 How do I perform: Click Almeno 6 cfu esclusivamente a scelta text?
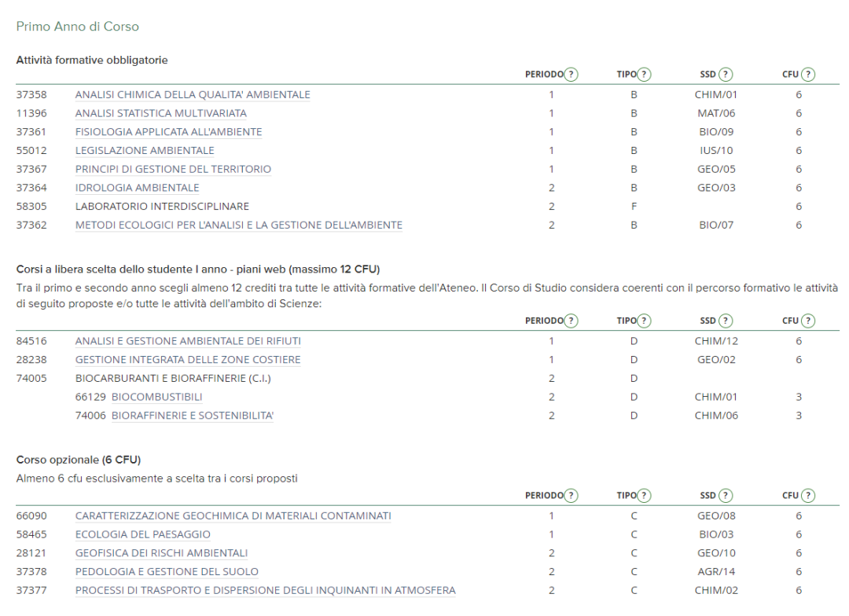(x=157, y=478)
